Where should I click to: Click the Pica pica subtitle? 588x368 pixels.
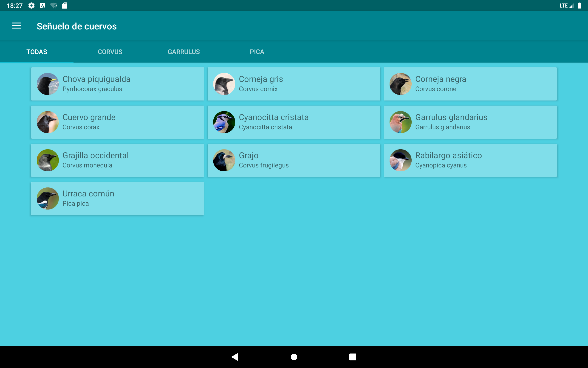pyautogui.click(x=76, y=204)
